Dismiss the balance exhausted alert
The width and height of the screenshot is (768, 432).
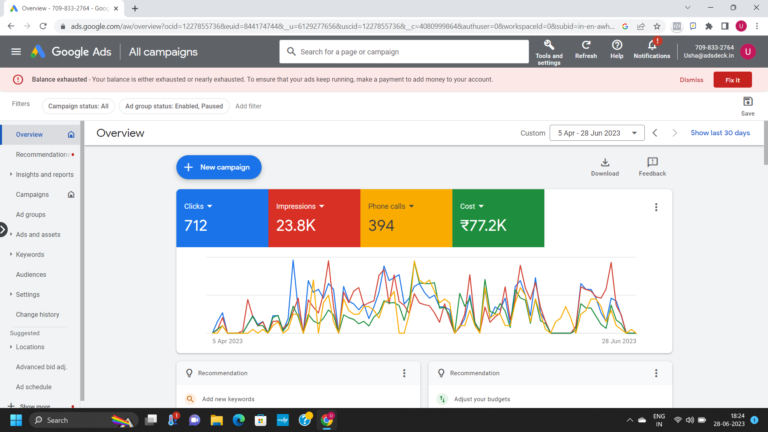691,80
